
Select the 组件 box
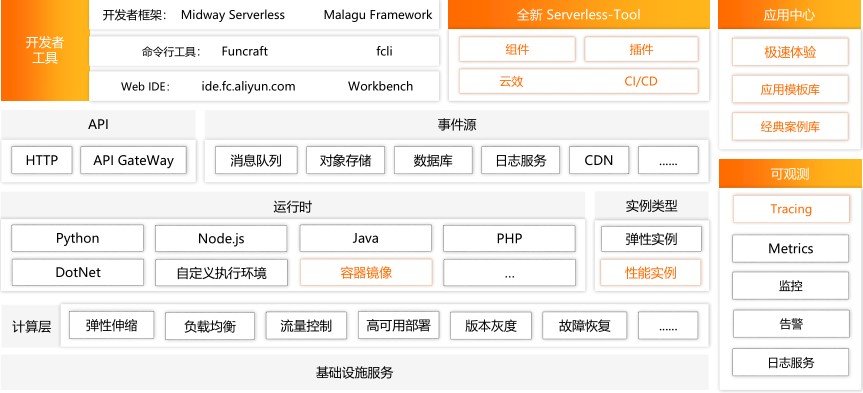coord(517,50)
